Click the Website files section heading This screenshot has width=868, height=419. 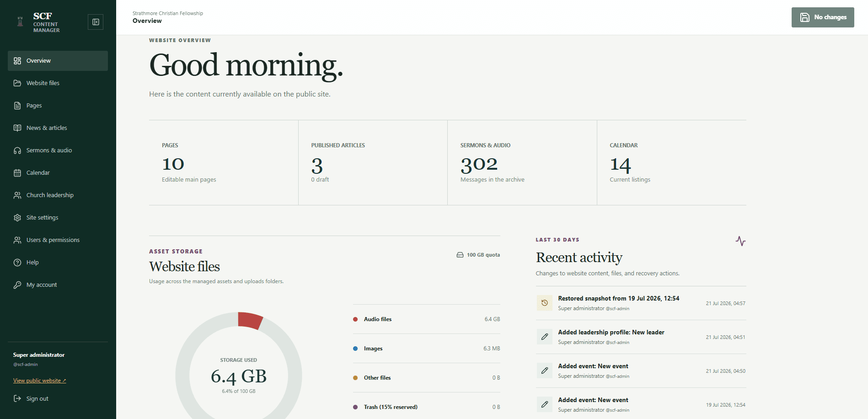click(184, 267)
